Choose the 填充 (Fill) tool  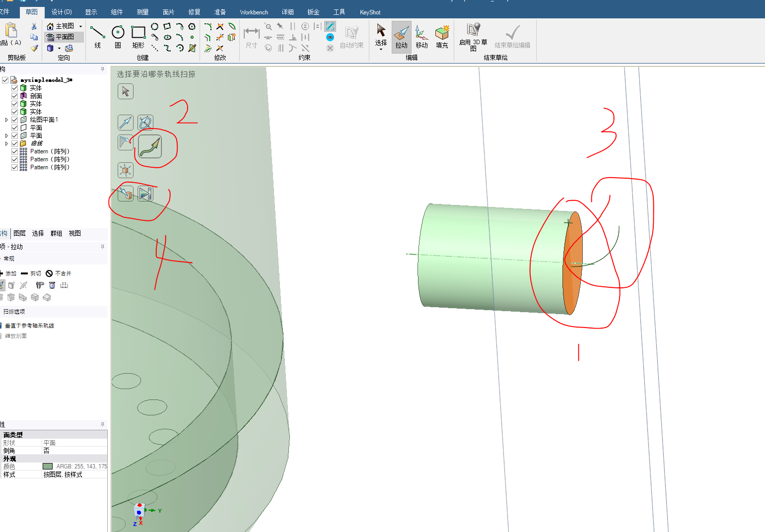442,37
